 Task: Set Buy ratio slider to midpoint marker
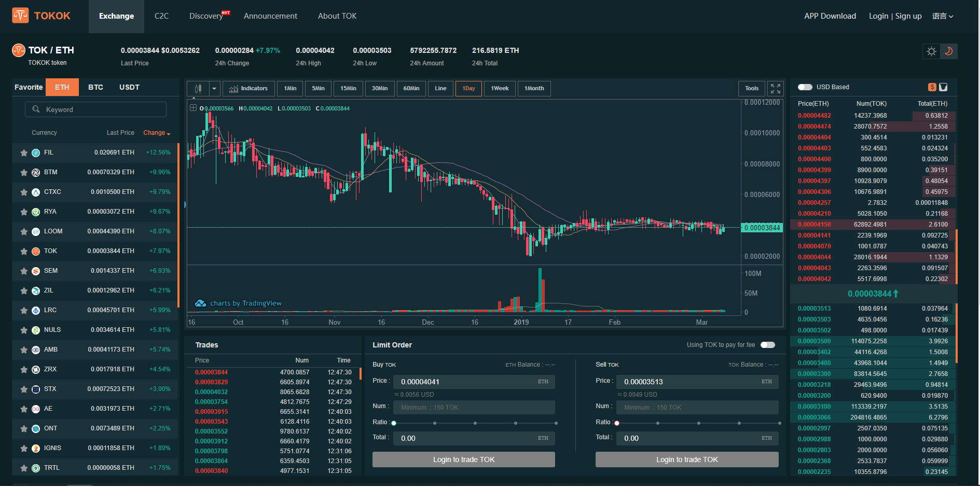click(475, 423)
